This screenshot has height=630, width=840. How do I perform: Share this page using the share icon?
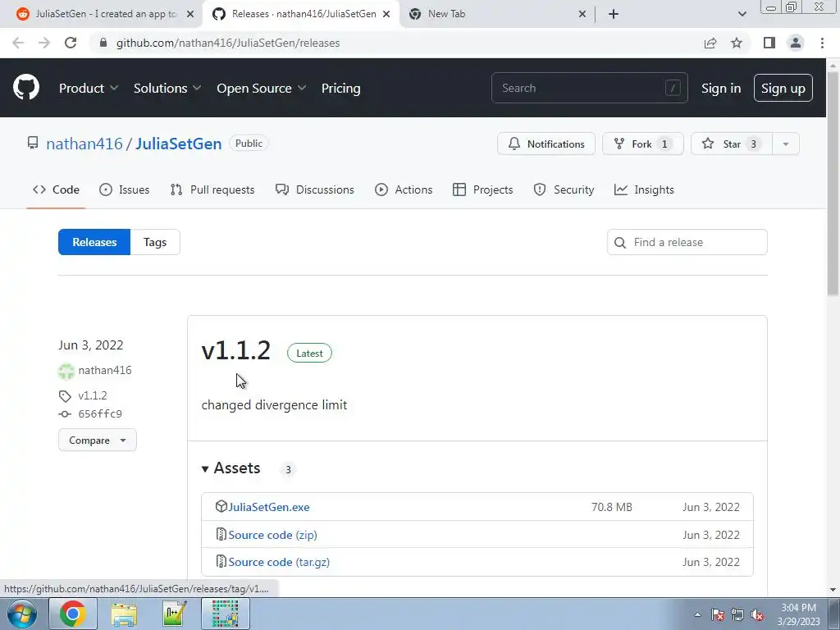[x=710, y=43]
